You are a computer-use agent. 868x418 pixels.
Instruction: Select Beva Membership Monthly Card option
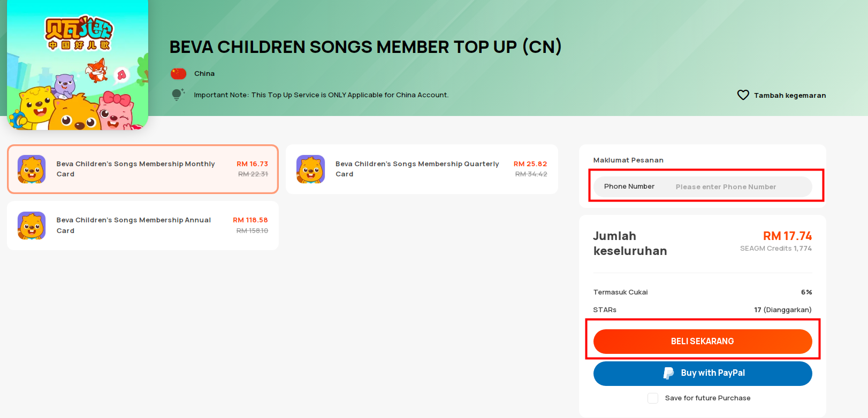click(143, 169)
